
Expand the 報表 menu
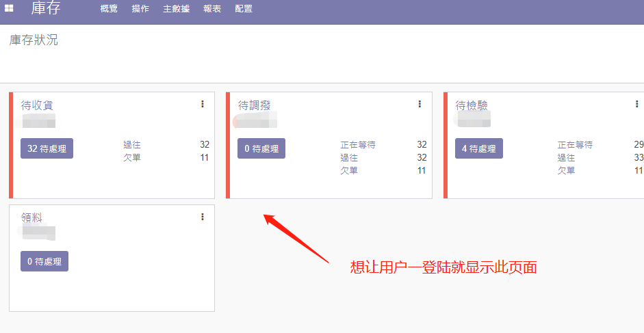(x=212, y=9)
